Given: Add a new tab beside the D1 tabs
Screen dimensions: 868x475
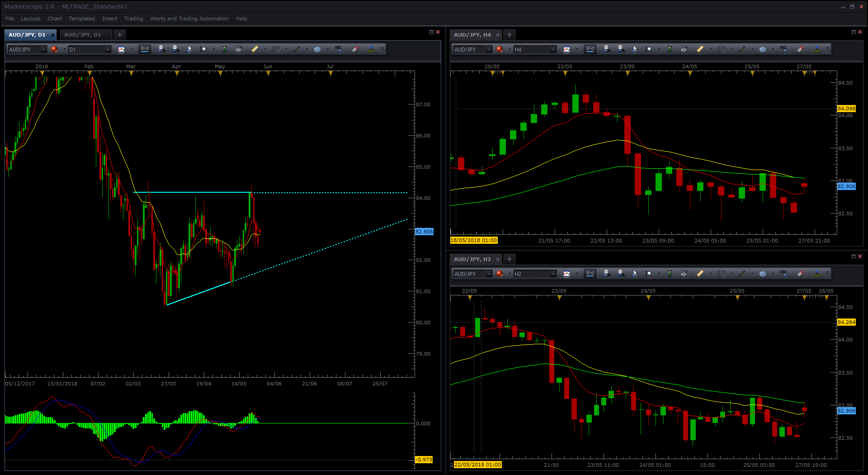Looking at the screenshot, I should pyautogui.click(x=120, y=35).
